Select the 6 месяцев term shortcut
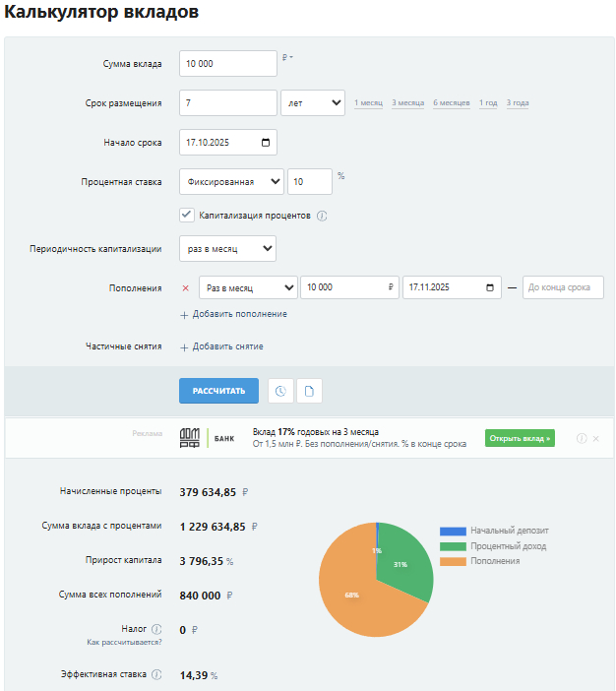Screen dimensions: 616x691 451,103
